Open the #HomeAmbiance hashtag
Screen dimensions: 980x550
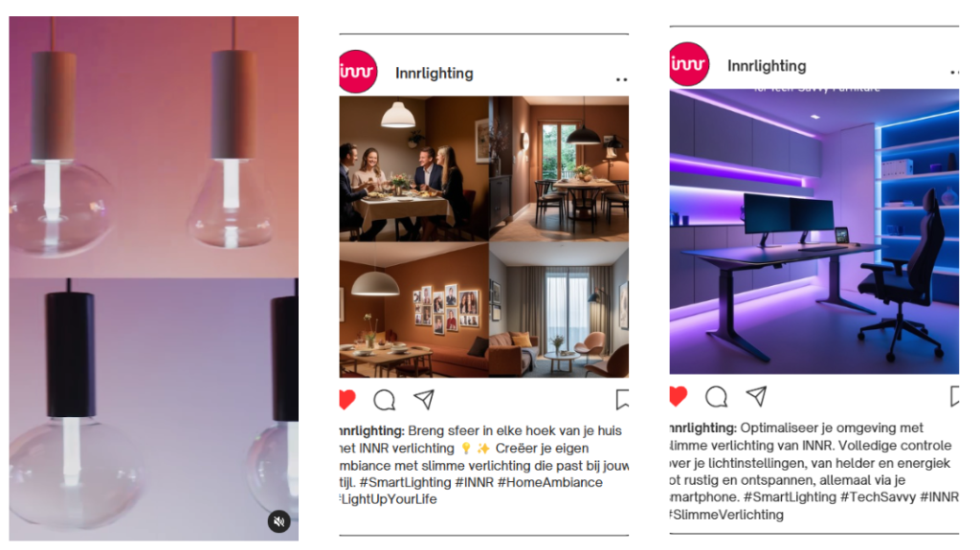pos(550,482)
